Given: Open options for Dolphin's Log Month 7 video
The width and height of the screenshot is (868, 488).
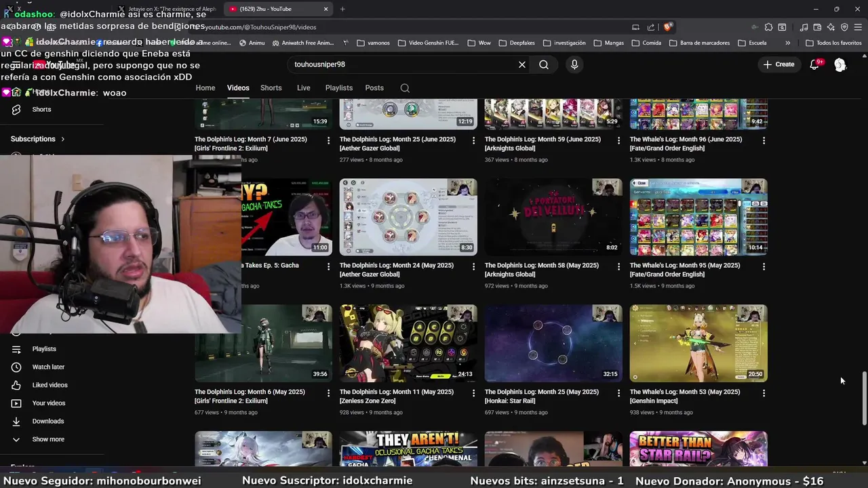Looking at the screenshot, I should tap(329, 140).
